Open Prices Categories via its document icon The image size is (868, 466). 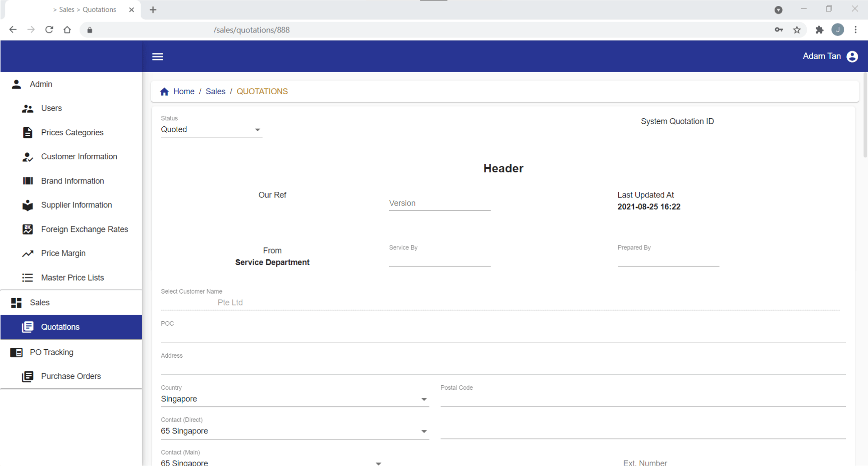pyautogui.click(x=28, y=132)
